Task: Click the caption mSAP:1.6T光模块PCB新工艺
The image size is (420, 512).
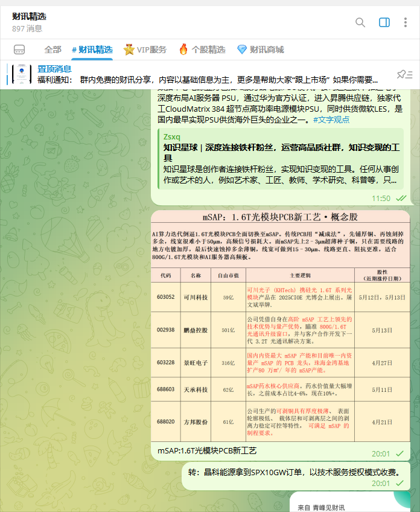Action: (207, 450)
